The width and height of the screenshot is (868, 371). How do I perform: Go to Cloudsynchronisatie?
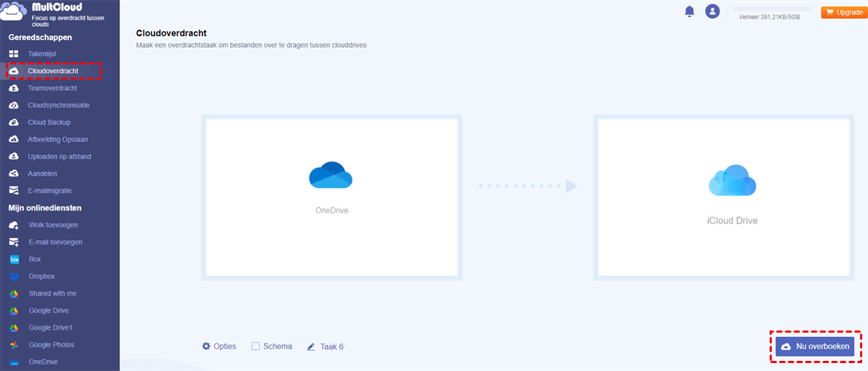pos(59,105)
